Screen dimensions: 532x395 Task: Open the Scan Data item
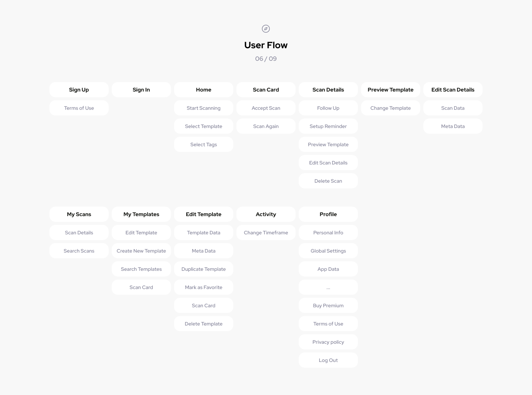coord(453,108)
